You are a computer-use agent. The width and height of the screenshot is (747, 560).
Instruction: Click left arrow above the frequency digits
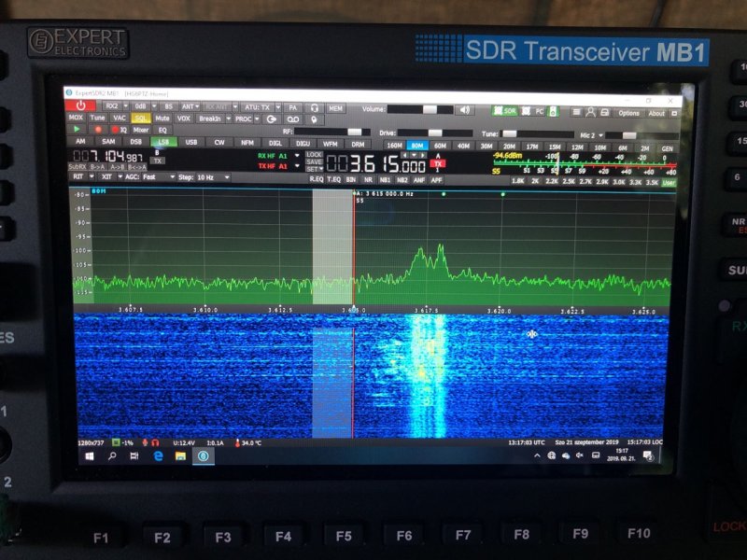point(405,155)
